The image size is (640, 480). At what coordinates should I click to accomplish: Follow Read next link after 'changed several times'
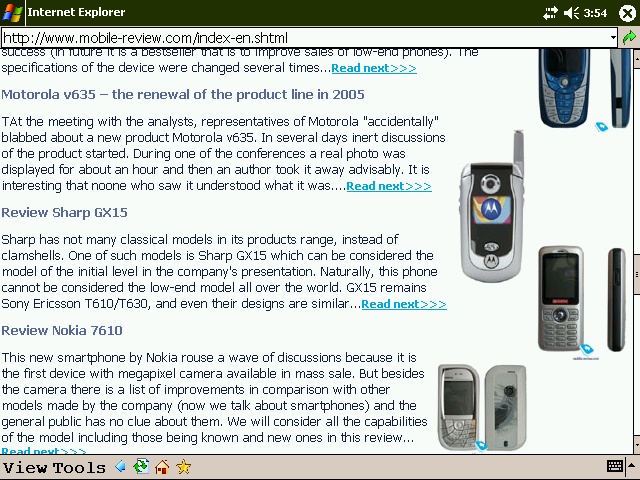(374, 68)
